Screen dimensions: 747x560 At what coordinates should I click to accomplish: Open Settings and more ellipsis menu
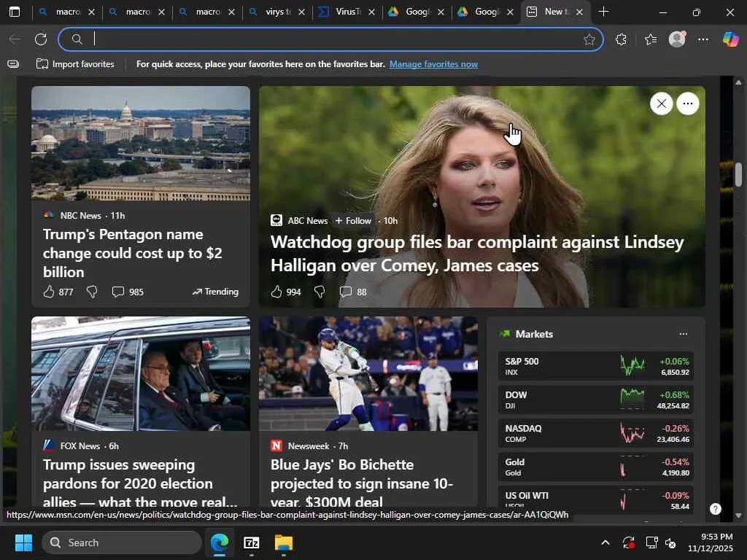[x=703, y=39]
